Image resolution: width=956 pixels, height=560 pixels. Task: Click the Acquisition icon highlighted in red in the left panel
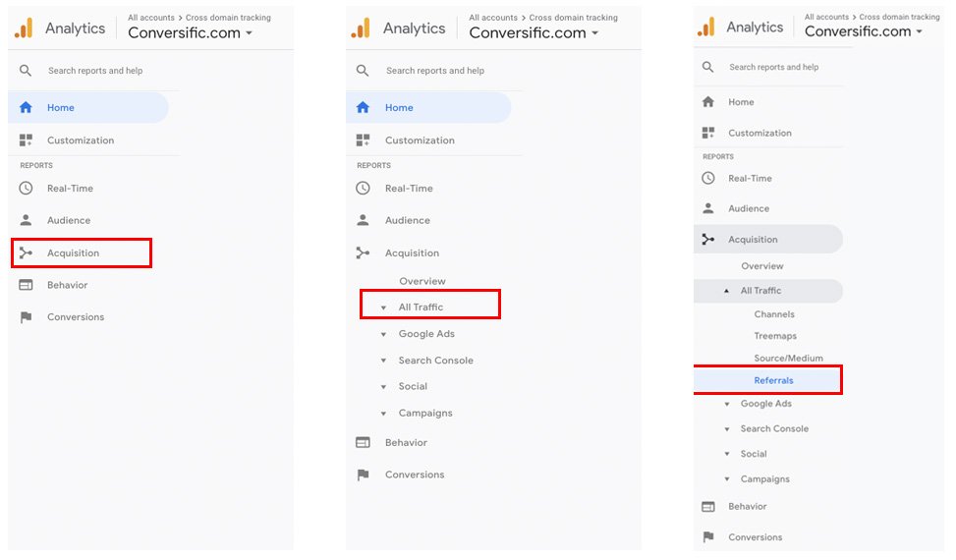point(26,252)
